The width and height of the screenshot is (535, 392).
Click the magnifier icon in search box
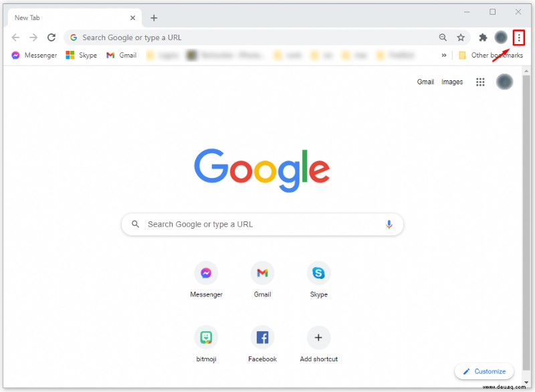coord(136,224)
